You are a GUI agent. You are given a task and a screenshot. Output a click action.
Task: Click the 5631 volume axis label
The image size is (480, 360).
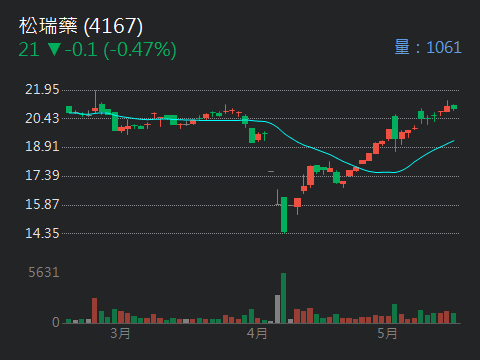(44, 273)
